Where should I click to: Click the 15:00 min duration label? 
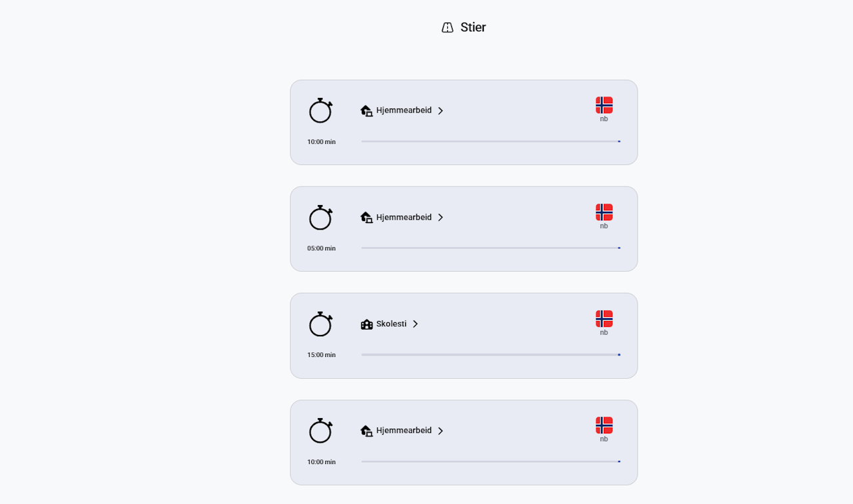[x=321, y=355]
